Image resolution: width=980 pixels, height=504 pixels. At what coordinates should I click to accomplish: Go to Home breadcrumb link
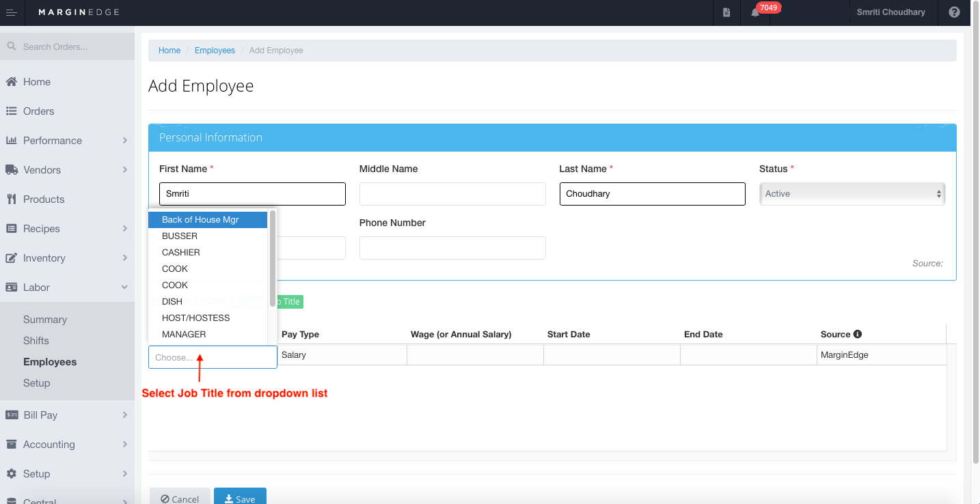coord(169,51)
